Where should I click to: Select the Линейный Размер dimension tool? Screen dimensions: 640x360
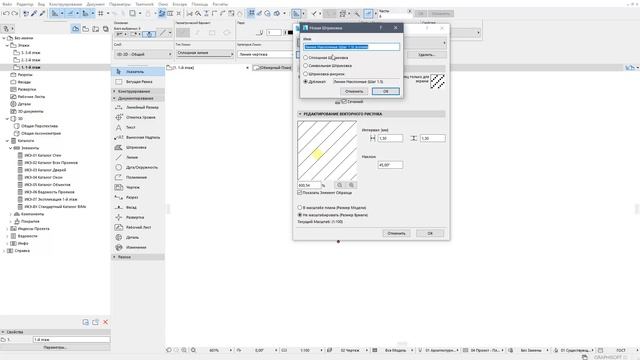point(138,107)
